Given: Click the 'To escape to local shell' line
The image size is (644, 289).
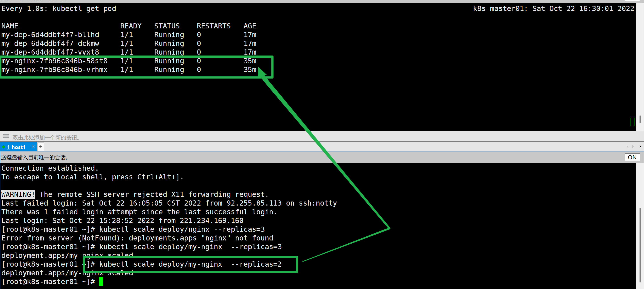Looking at the screenshot, I should (x=93, y=177).
